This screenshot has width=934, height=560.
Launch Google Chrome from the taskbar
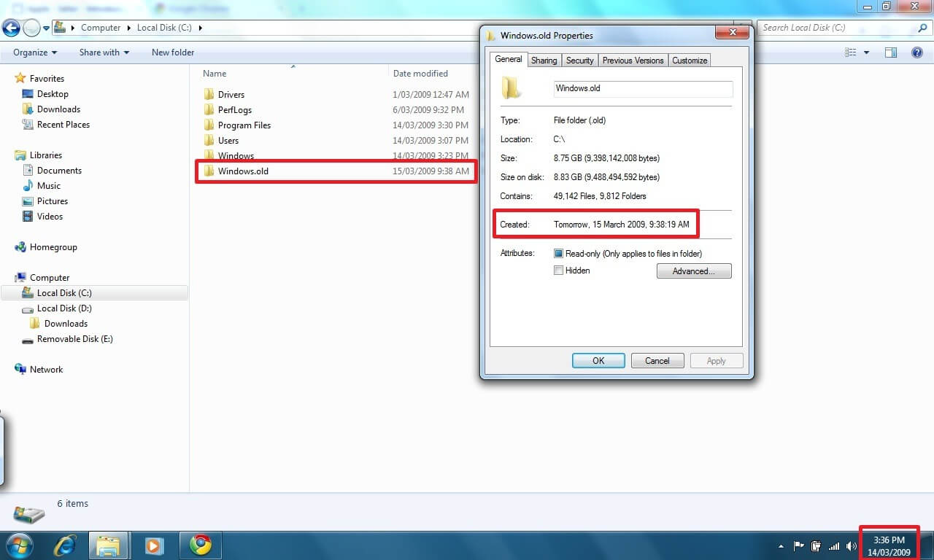[200, 545]
